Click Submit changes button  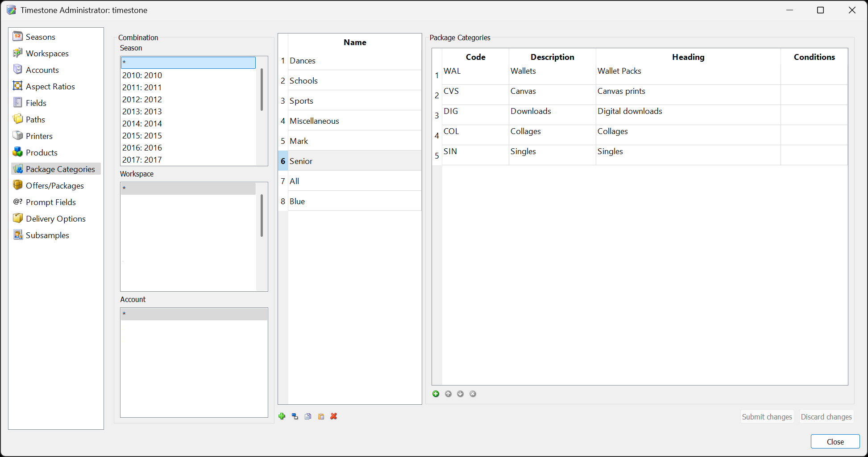(767, 416)
